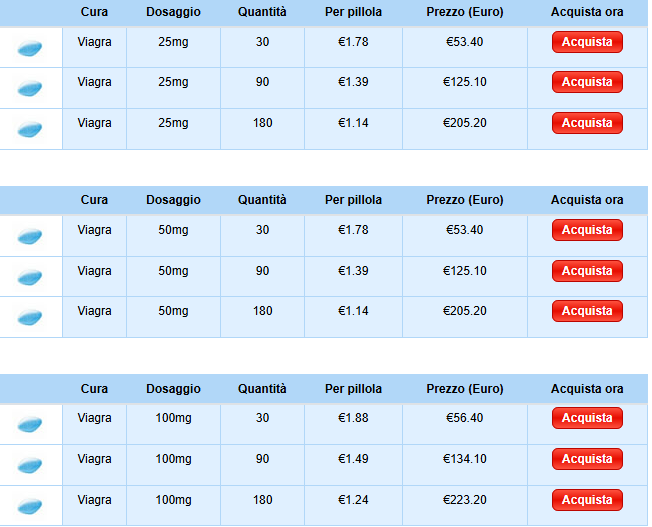Image resolution: width=652 pixels, height=527 pixels.
Task: Click the pill icon for Viagra 100mg quantity 90
Action: coord(30,465)
